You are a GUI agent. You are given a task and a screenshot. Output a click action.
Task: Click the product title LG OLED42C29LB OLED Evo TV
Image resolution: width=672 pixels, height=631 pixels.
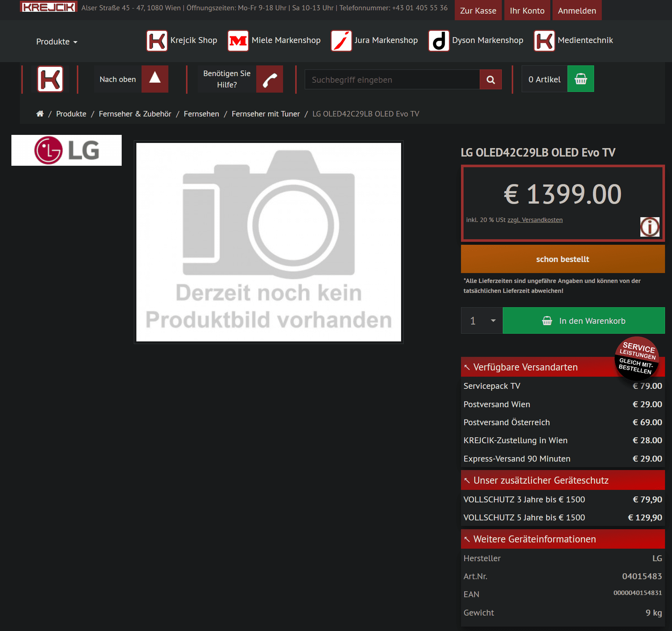pyautogui.click(x=538, y=153)
